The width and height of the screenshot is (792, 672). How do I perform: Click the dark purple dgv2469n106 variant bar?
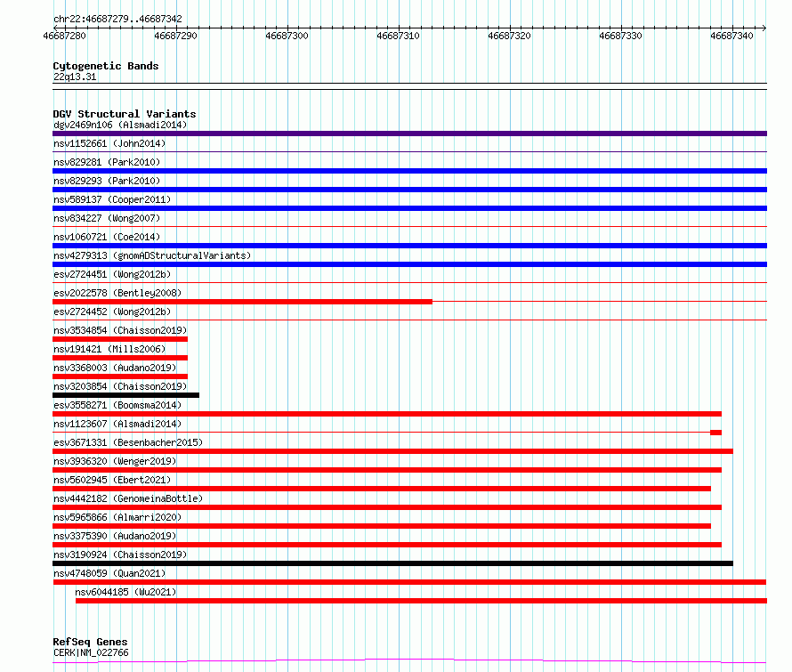(x=409, y=134)
